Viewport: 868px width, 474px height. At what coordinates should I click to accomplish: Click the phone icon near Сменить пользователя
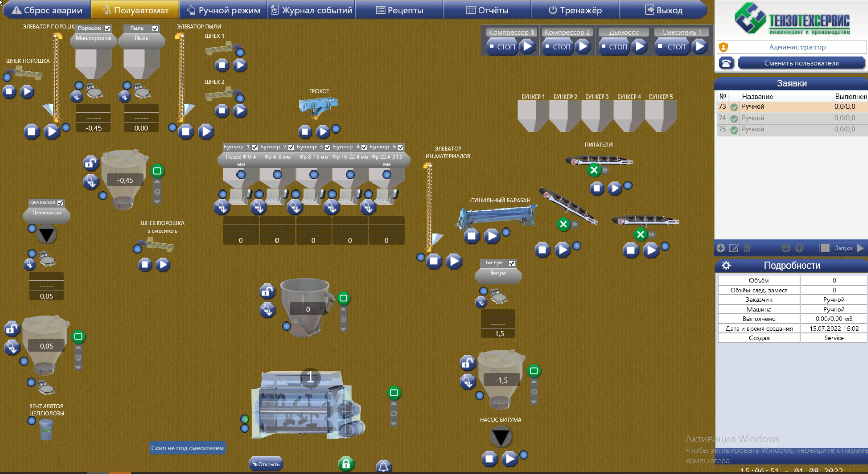click(x=725, y=63)
